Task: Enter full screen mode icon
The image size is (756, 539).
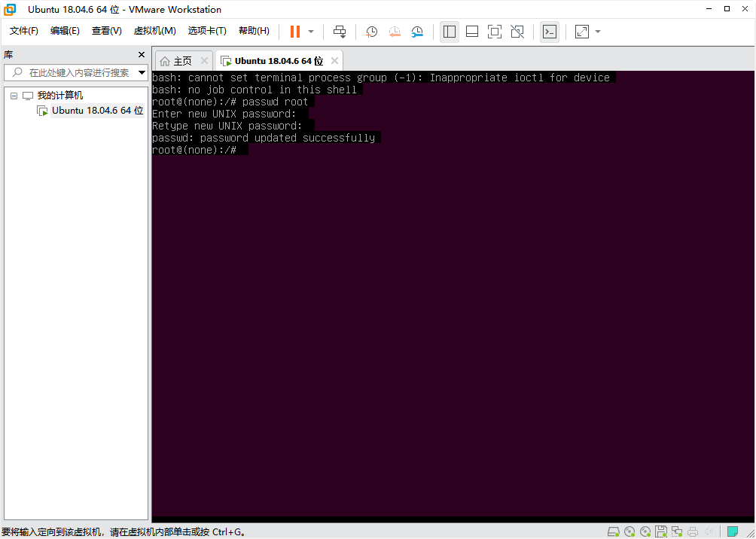Action: [x=494, y=32]
